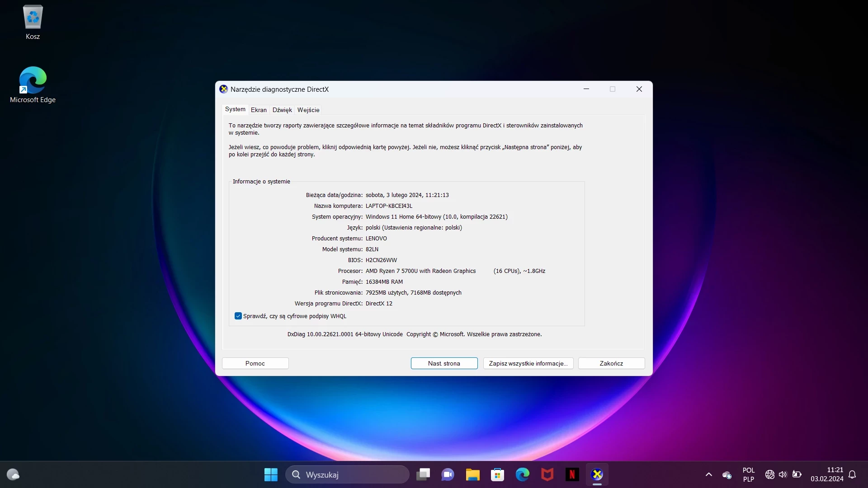Open Microsoft Store from the taskbar

pyautogui.click(x=497, y=474)
